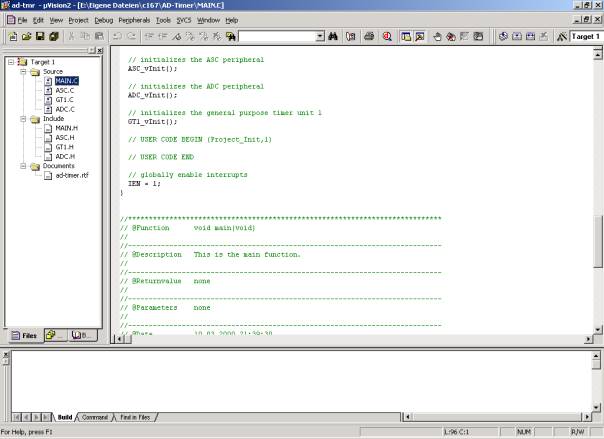
Task: Click the Save All toolbar icon
Action: pos(54,37)
